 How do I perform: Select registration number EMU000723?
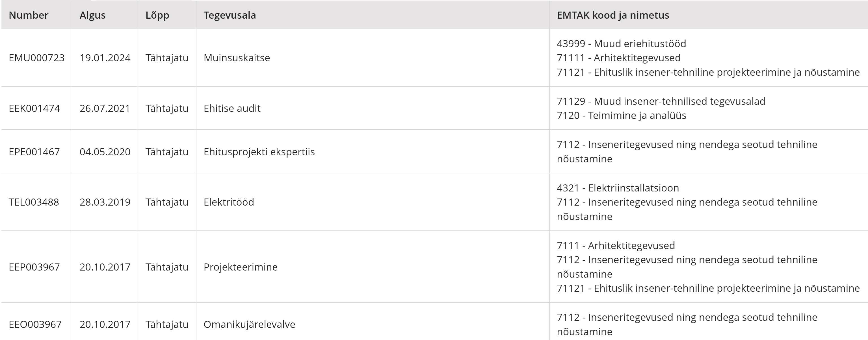click(36, 58)
